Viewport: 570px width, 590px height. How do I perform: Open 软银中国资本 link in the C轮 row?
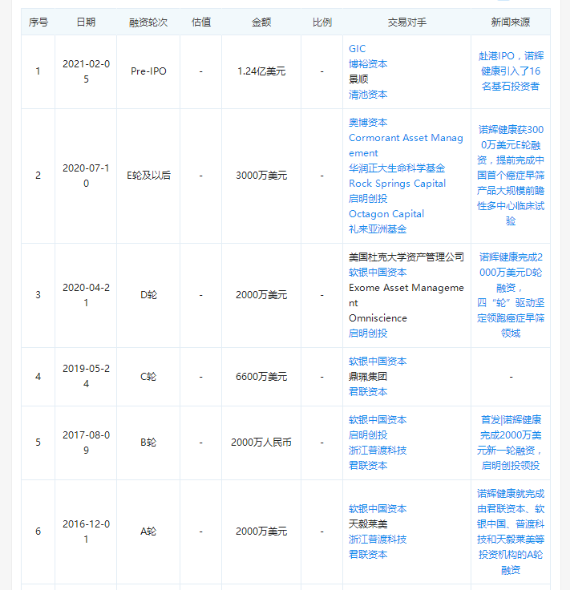coord(377,361)
